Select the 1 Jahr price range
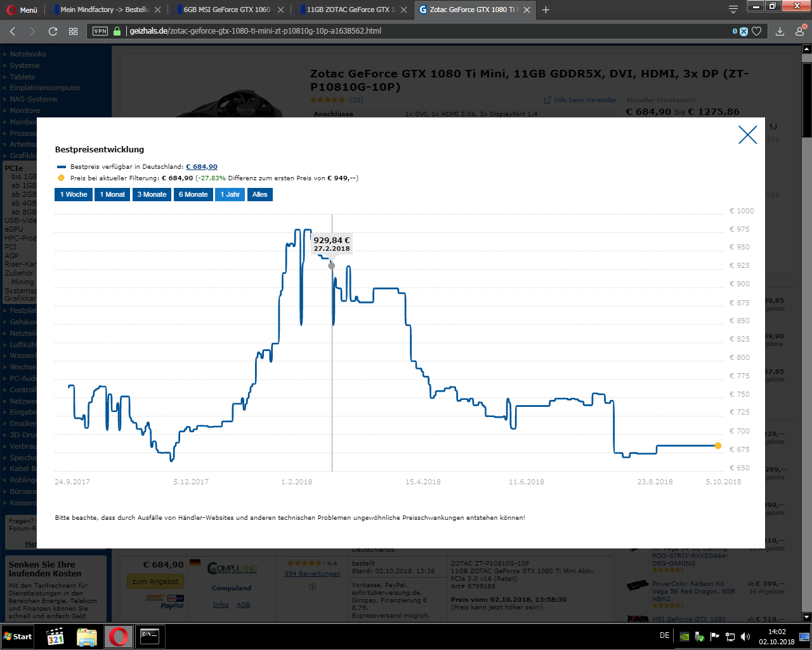Image resolution: width=812 pixels, height=650 pixels. (x=230, y=194)
